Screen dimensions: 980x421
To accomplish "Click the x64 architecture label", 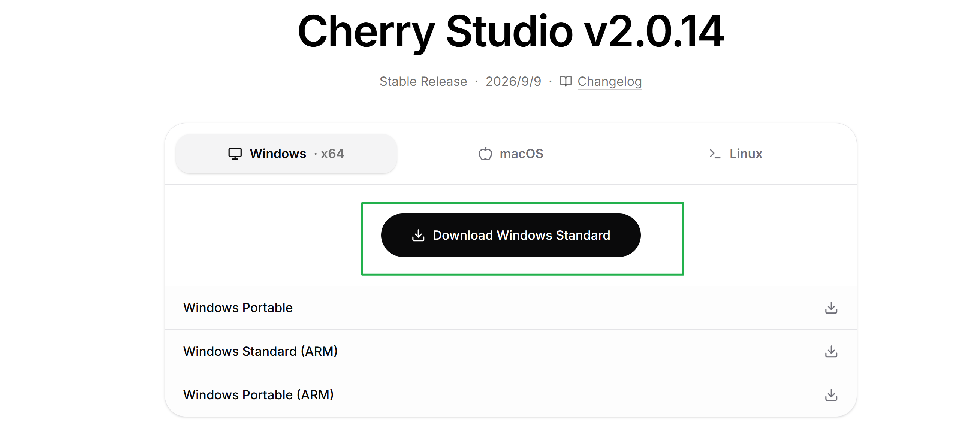I will [332, 154].
